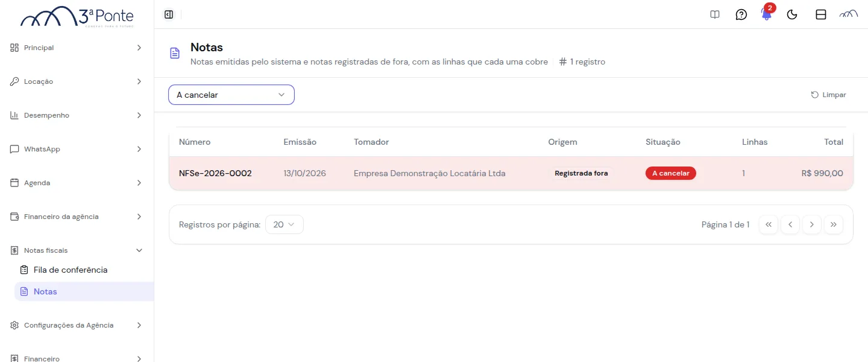Screen dimensions: 868x362
Task: Expand the Agenda menu chevron
Action: click(x=139, y=183)
